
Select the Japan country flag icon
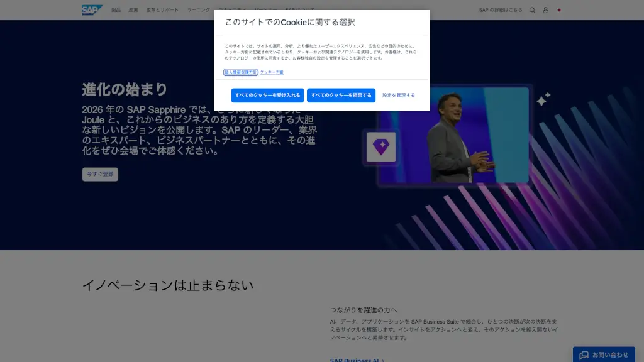pos(558,10)
